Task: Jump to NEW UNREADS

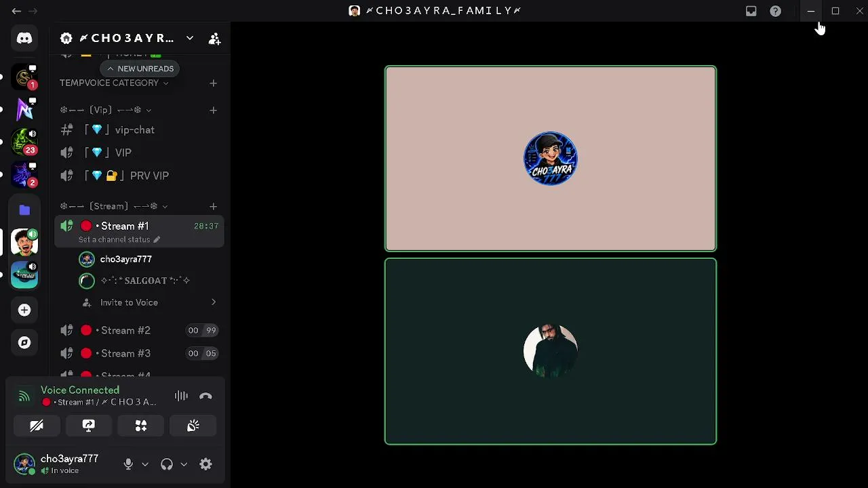Action: tap(140, 68)
